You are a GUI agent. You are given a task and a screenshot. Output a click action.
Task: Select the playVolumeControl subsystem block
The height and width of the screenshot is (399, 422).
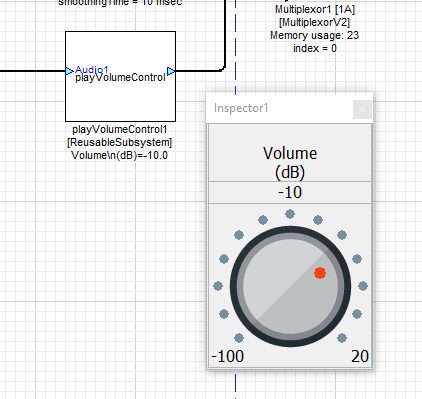pos(120,76)
